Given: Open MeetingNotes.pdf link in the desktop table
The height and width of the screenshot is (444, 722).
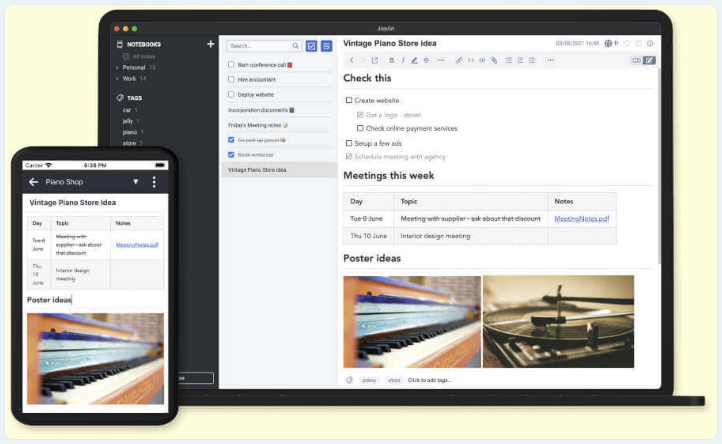Looking at the screenshot, I should click(582, 219).
